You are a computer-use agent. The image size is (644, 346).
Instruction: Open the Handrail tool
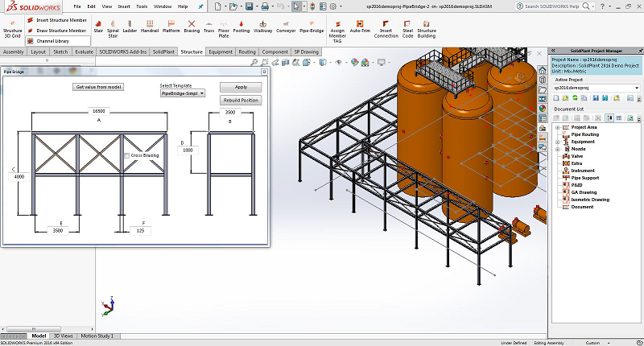[150, 27]
